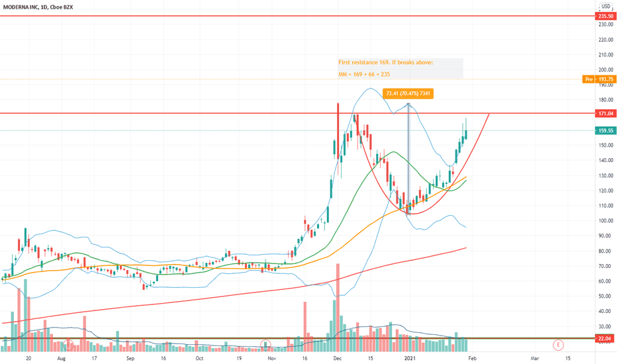Click the Nov label on the time axis
The image size is (617, 364).
click(x=271, y=359)
